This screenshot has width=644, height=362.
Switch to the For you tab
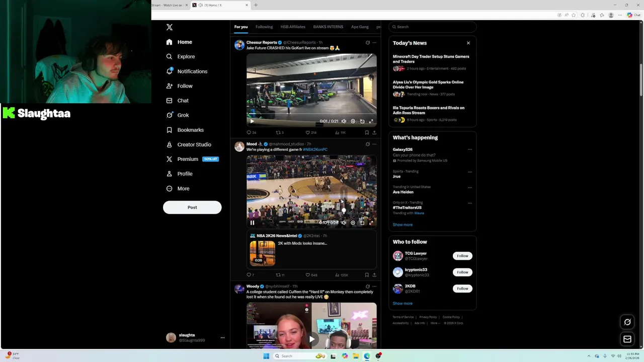point(241,27)
